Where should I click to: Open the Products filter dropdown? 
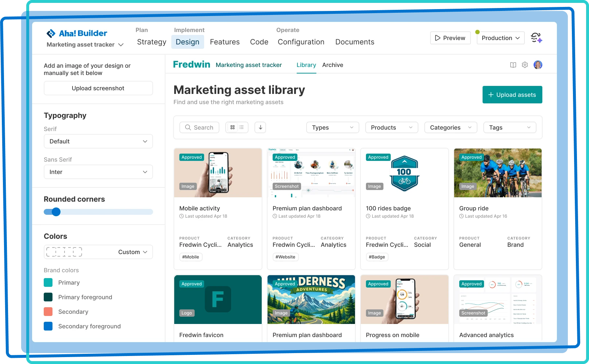392,127
